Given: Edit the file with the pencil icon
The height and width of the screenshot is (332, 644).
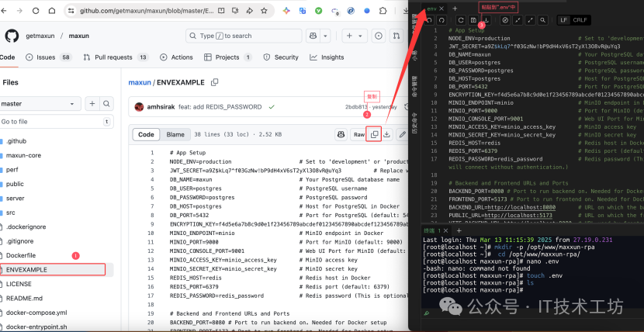Looking at the screenshot, I should 403,135.
